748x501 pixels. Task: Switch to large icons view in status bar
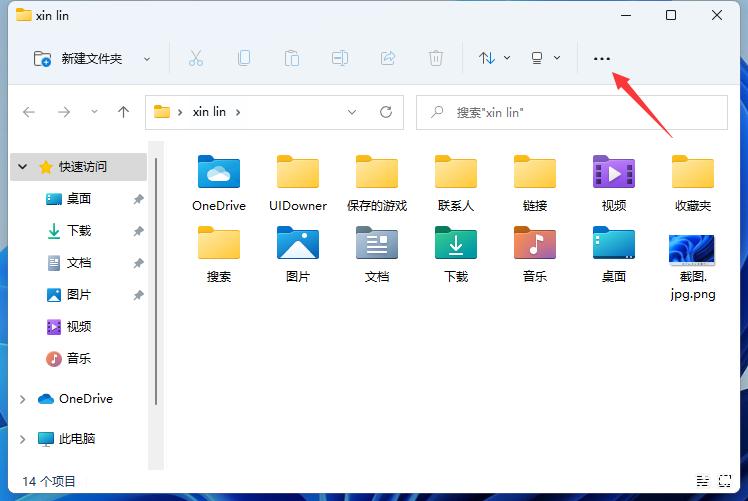pos(725,481)
